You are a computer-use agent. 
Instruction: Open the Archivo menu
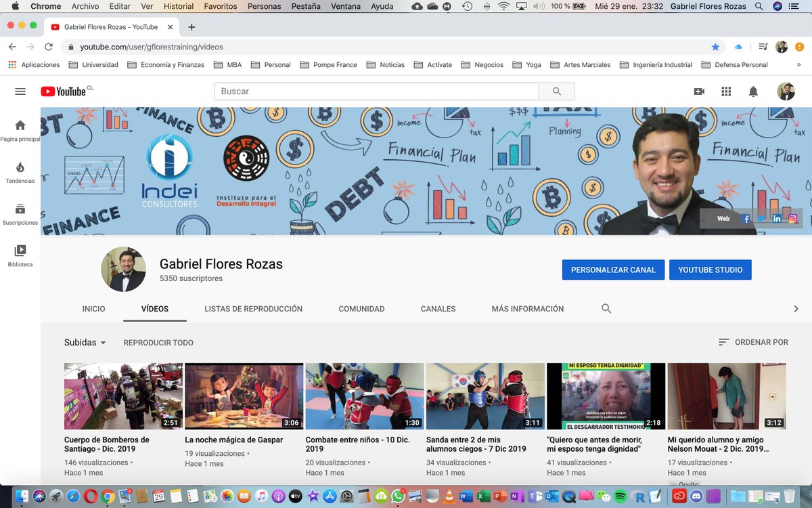pos(85,6)
